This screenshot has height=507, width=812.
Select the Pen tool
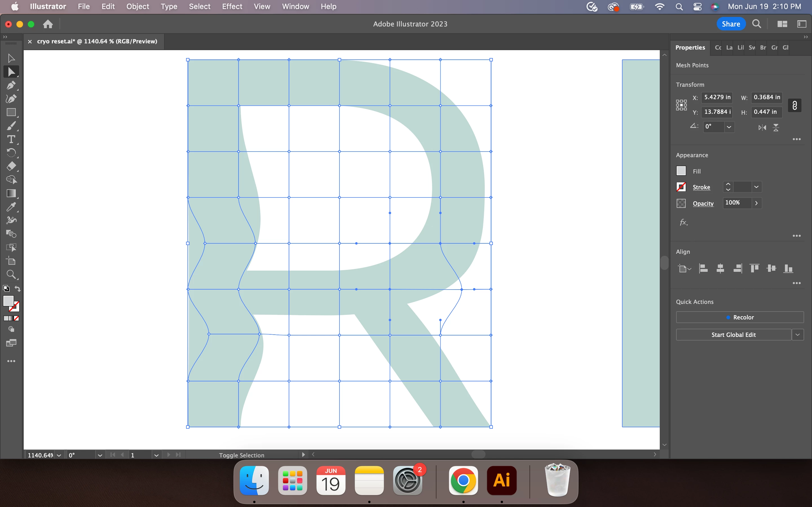tap(11, 85)
